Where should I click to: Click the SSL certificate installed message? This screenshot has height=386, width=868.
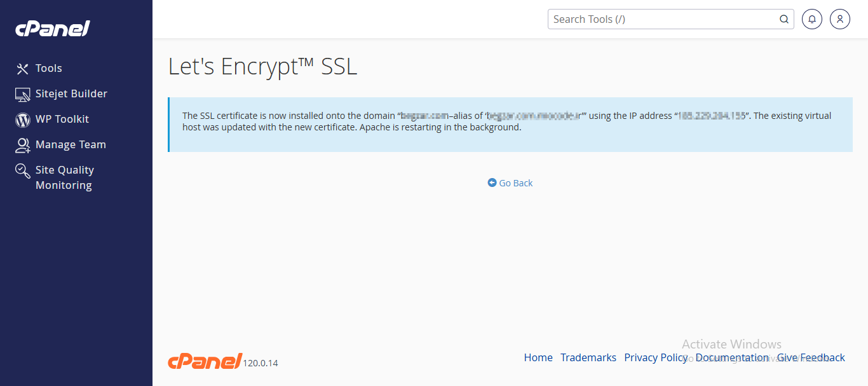510,125
